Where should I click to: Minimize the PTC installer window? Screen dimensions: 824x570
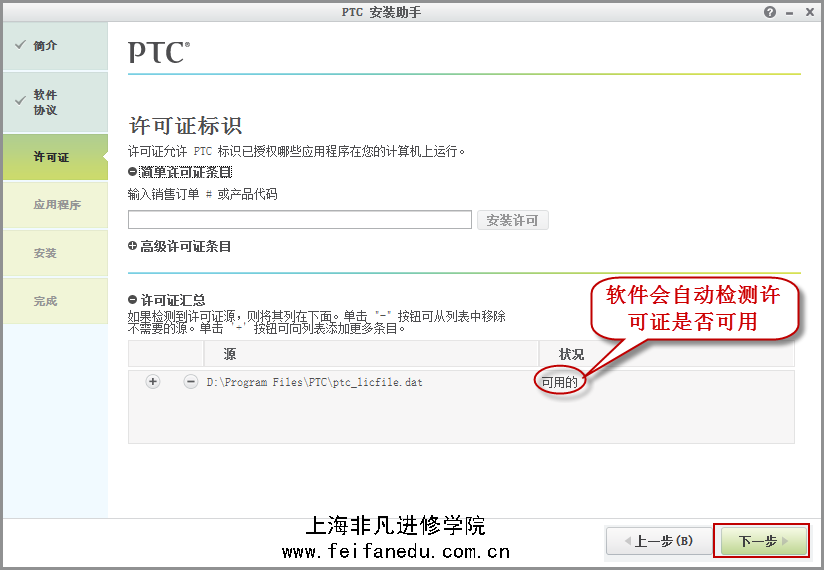(789, 13)
